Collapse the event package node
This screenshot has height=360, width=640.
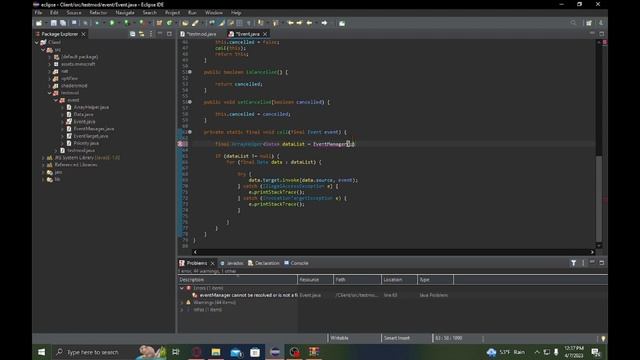(x=56, y=100)
